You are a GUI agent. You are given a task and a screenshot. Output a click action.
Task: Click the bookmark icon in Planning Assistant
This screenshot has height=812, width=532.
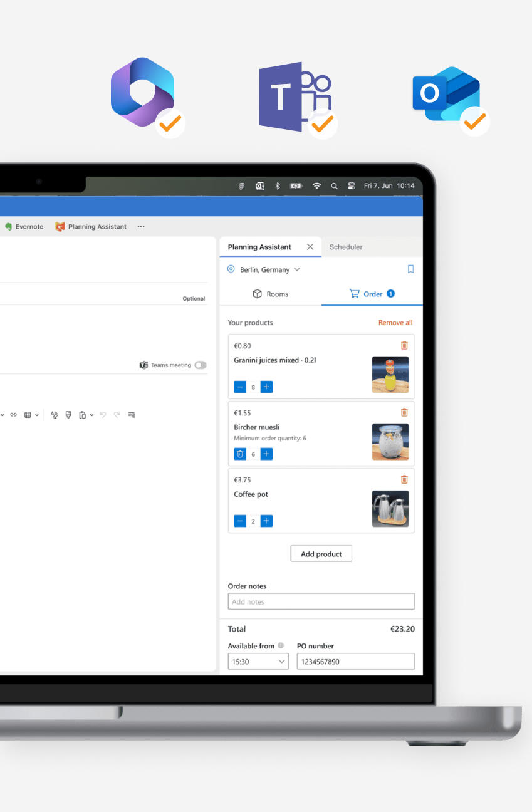coord(411,269)
